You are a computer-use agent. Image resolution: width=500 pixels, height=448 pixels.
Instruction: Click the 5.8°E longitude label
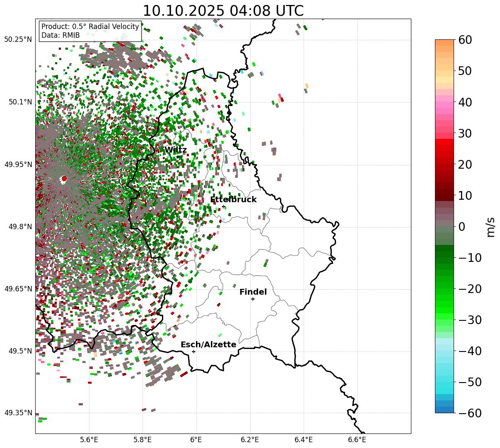pyautogui.click(x=143, y=439)
